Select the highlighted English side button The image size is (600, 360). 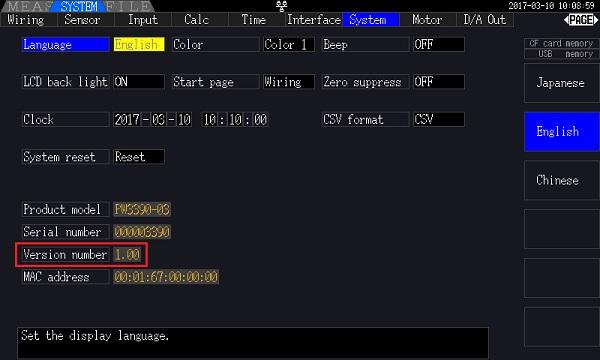[x=561, y=132]
